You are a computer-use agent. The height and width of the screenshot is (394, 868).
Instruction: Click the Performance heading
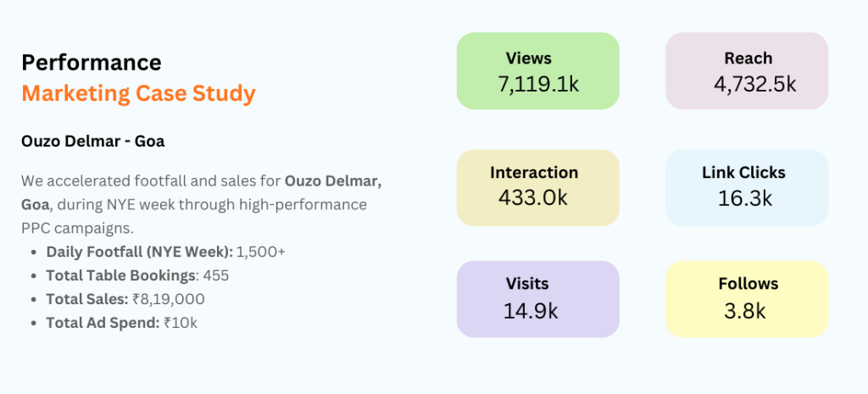point(92,63)
